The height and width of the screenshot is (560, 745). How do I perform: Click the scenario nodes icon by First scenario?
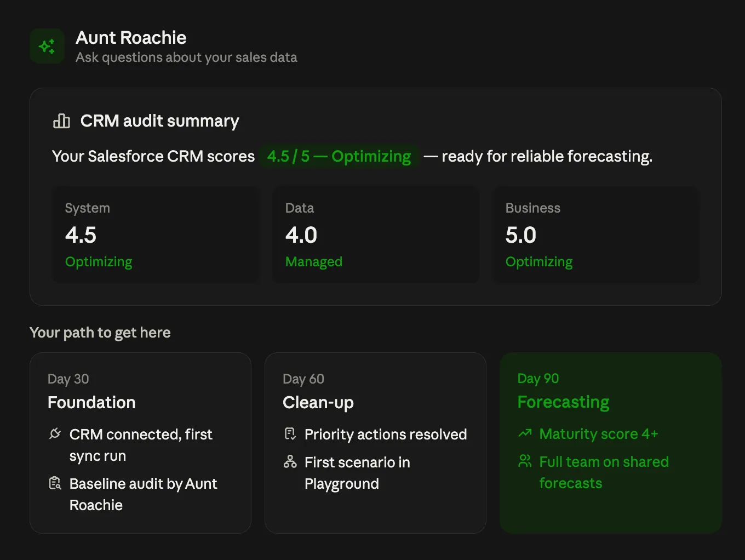(x=290, y=462)
